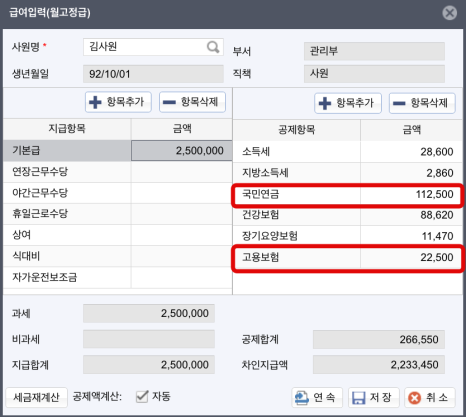Click the 장기요양보험 amount 11,470
This screenshot has height=417, width=466.
click(437, 236)
